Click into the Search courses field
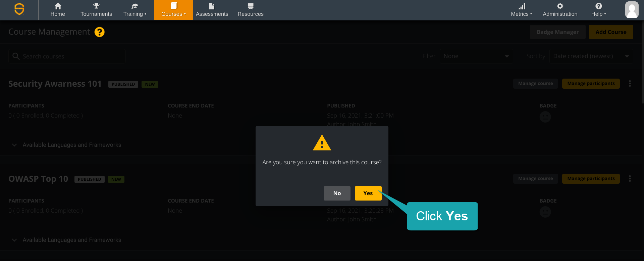Screen dimensions: 644x261 (67, 56)
